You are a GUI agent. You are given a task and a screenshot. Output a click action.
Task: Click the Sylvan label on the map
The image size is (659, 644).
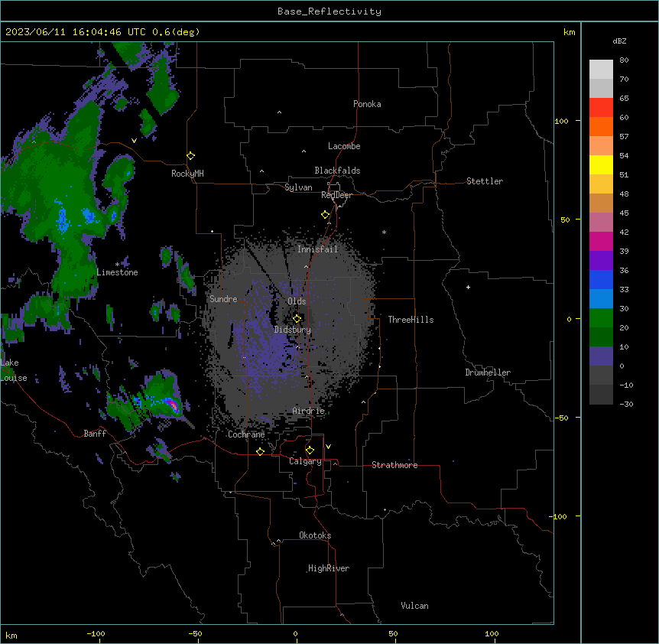coord(298,187)
